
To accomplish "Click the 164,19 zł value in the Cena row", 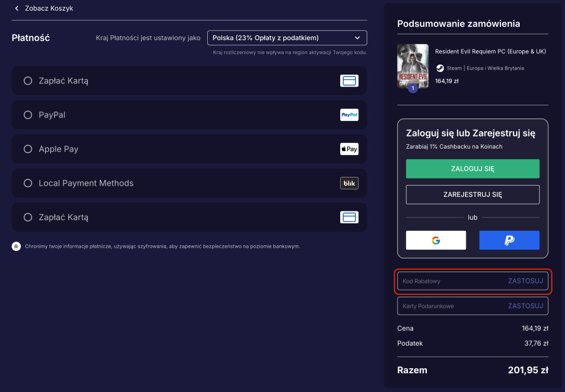I will [535, 328].
